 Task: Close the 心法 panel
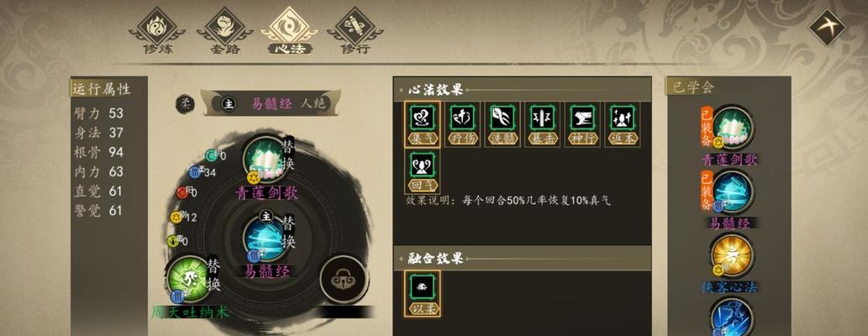827,27
